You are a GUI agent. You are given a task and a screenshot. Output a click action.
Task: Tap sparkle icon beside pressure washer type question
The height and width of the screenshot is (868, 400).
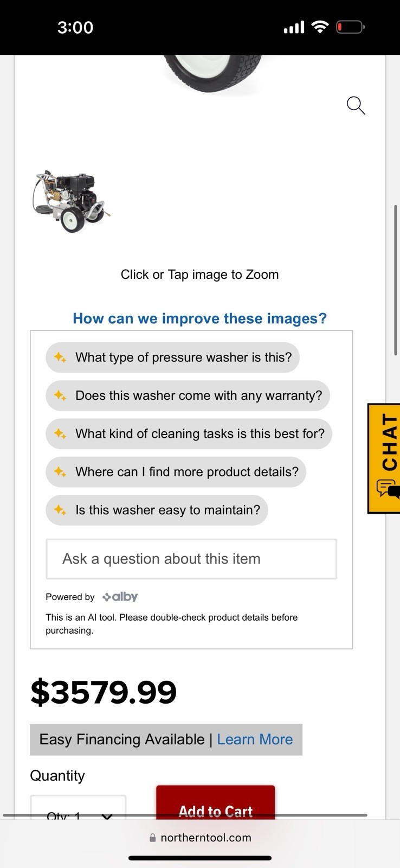click(x=60, y=358)
